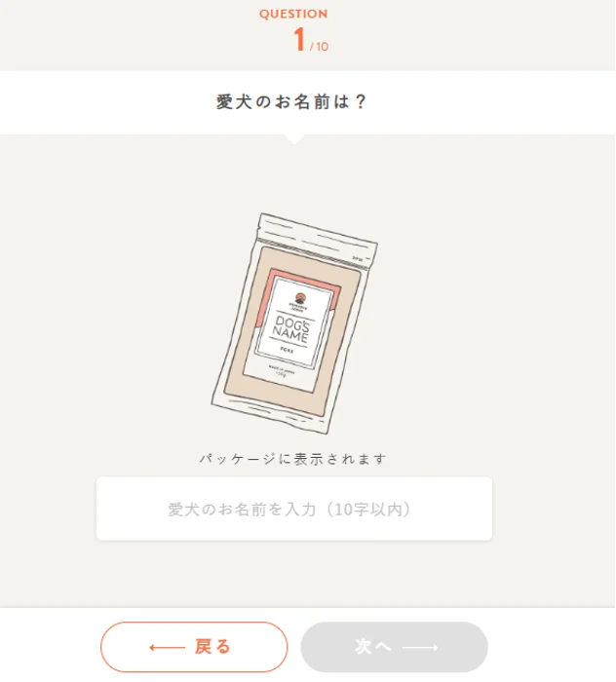
Task: Click the QUESTION header label
Action: pyautogui.click(x=293, y=14)
